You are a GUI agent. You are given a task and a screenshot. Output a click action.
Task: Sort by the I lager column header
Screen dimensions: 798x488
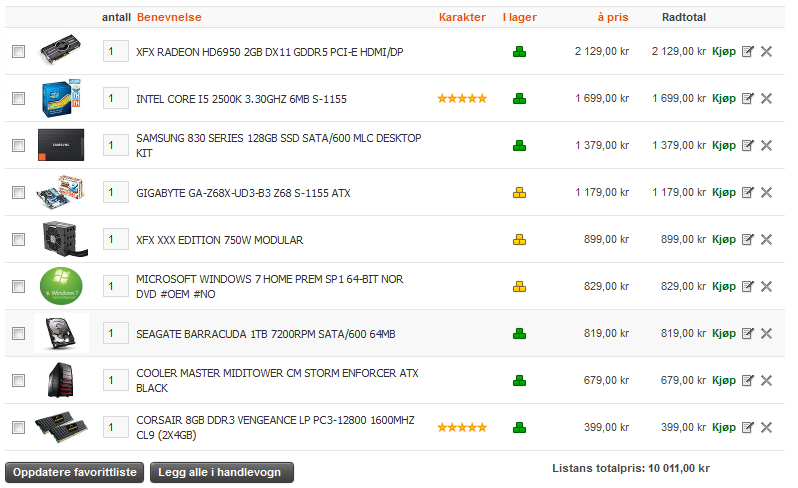click(x=520, y=17)
